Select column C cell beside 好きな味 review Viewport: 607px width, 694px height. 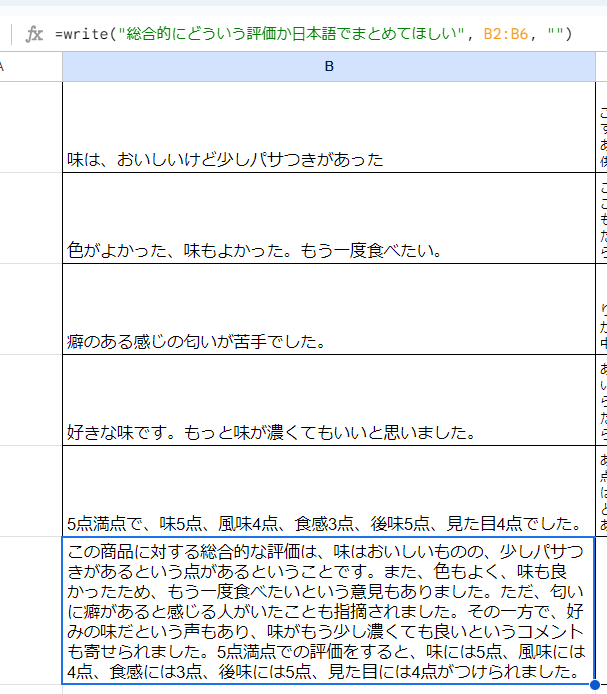(601, 400)
